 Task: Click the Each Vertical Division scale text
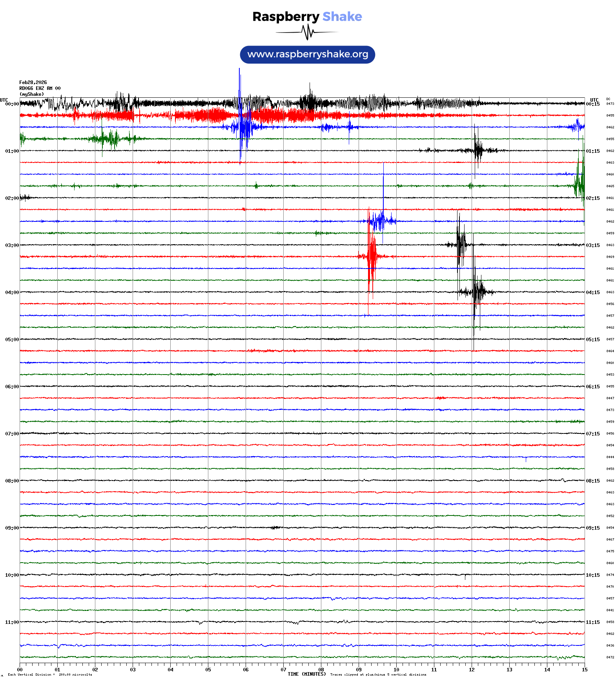point(50,675)
